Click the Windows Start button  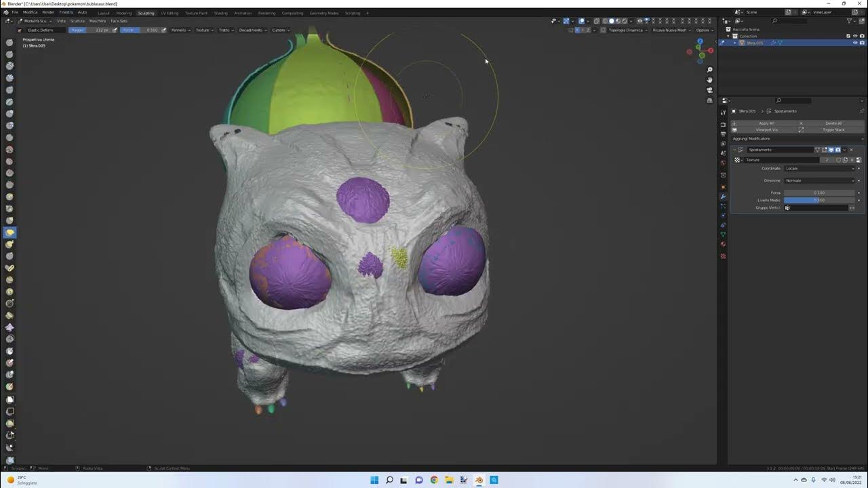[374, 480]
